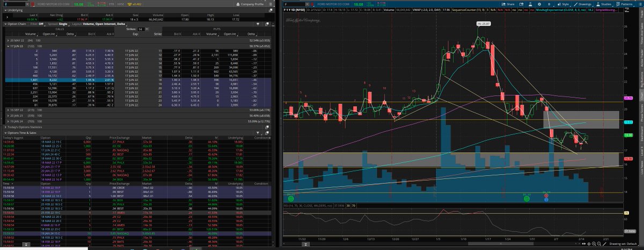Image resolution: width=644 pixels, height=250 pixels.
Task: Click the Exp column header
Action: 136,34
